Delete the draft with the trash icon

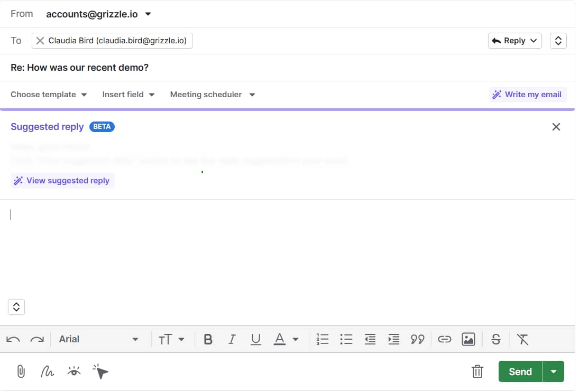[x=477, y=371]
